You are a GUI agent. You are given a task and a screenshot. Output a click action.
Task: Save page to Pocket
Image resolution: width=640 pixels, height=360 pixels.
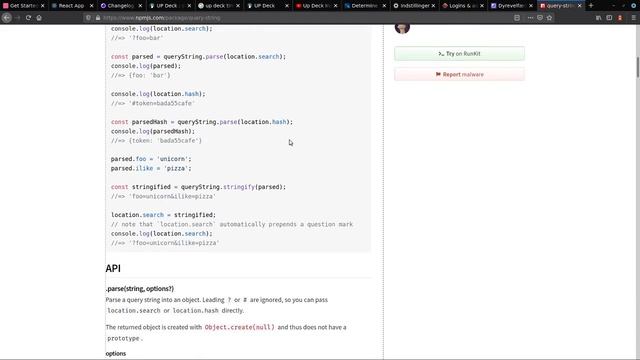pos(540,18)
